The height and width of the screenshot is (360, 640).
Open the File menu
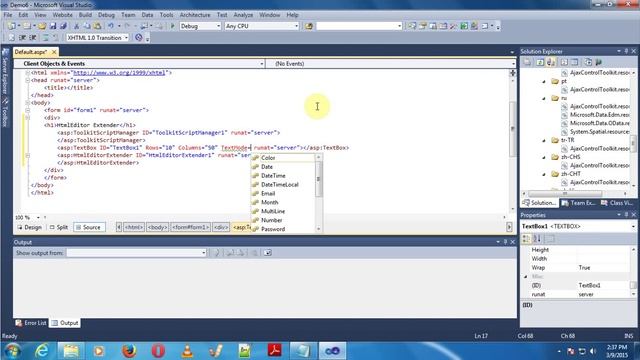pos(8,15)
